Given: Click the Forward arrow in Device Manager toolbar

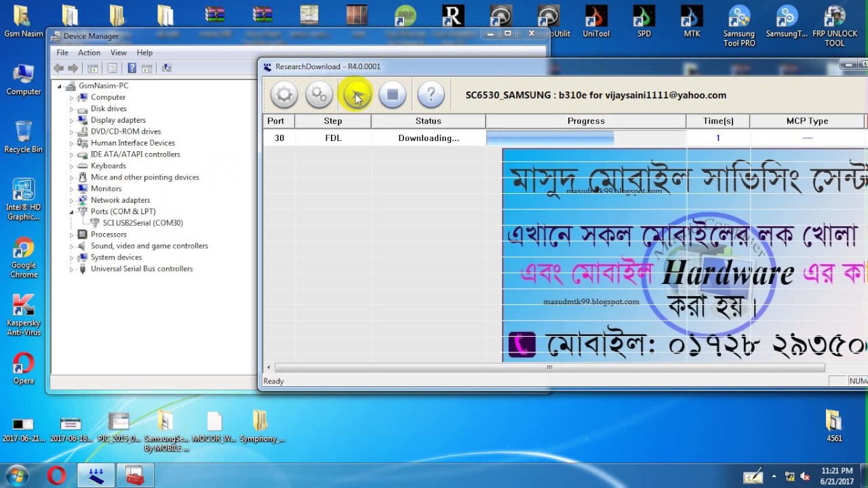Looking at the screenshot, I should pos(73,68).
